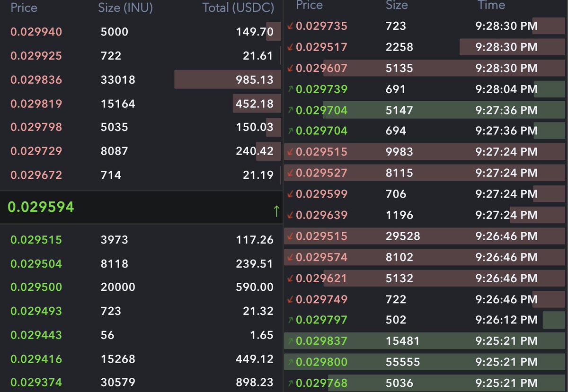Click trade size 2258

click(x=399, y=47)
